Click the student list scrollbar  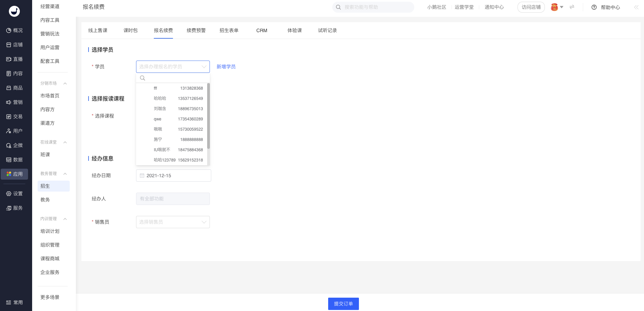(209, 116)
